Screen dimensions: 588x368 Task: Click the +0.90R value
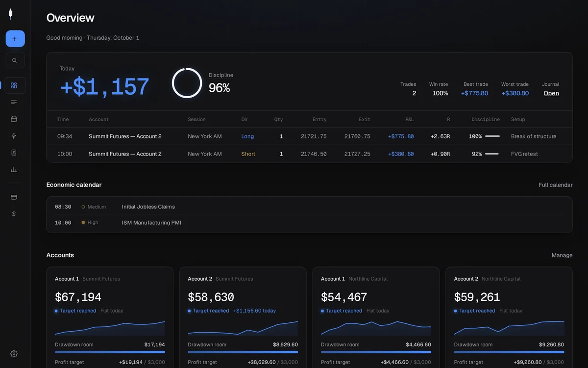click(x=440, y=154)
